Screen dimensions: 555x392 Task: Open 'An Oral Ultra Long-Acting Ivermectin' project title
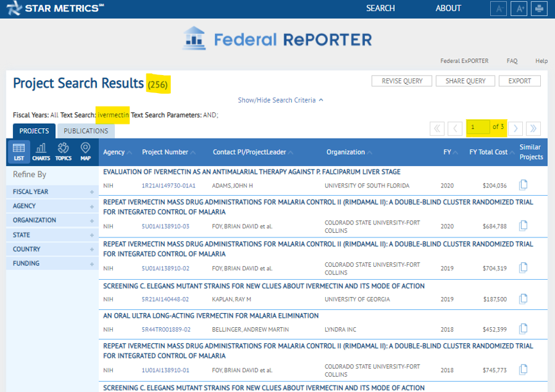click(x=210, y=316)
